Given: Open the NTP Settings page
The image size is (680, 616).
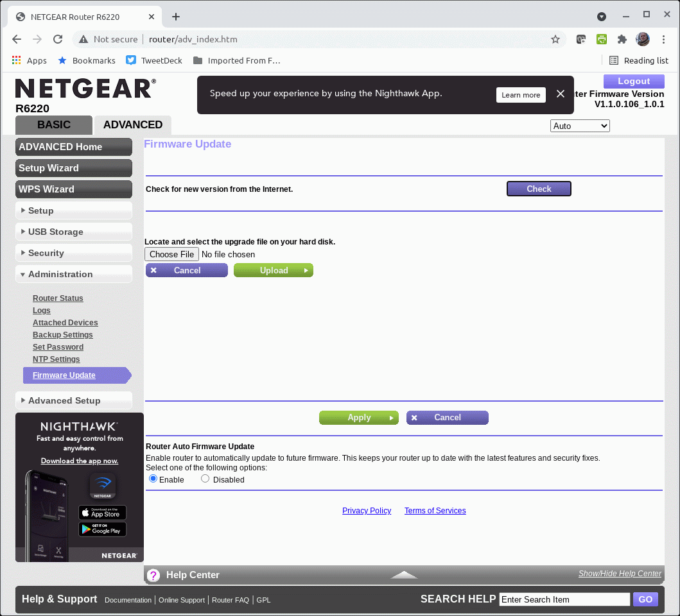Looking at the screenshot, I should tap(57, 359).
